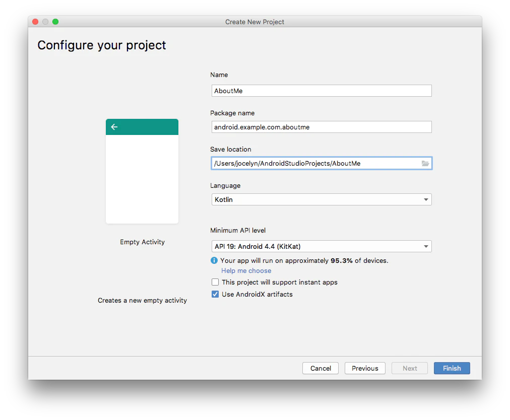This screenshot has width=510, height=420.
Task: Close the Create New Project window
Action: (35, 22)
